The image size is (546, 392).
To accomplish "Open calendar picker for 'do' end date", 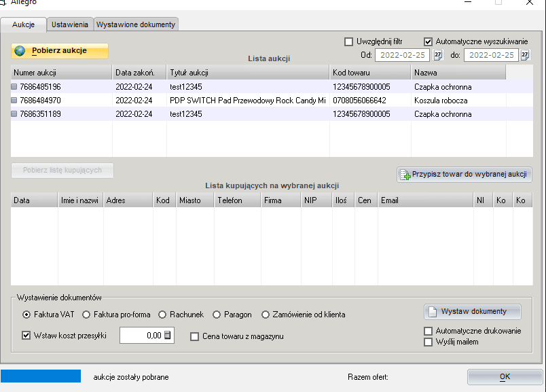I will click(524, 55).
